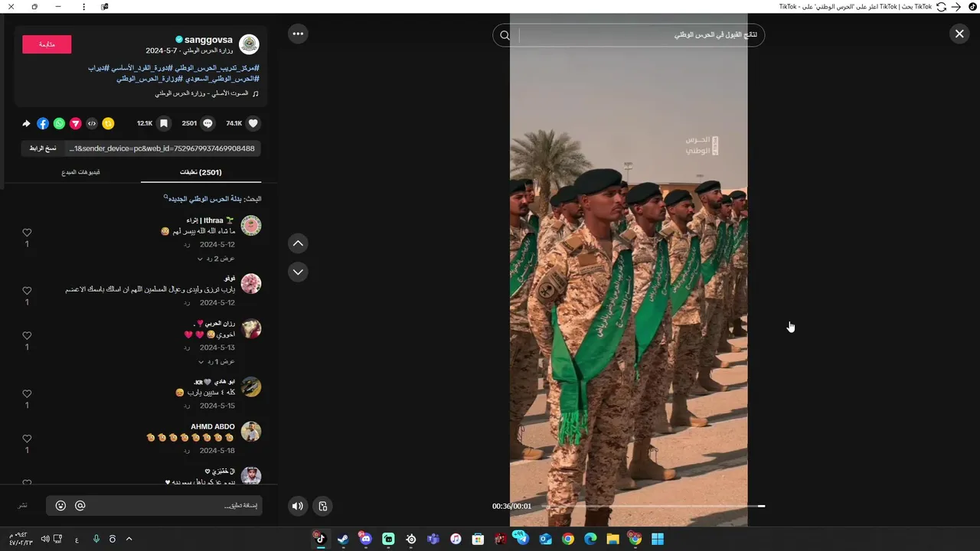This screenshot has width=980, height=551.
Task: Click the pink متابعة follow button
Action: pos(47,44)
